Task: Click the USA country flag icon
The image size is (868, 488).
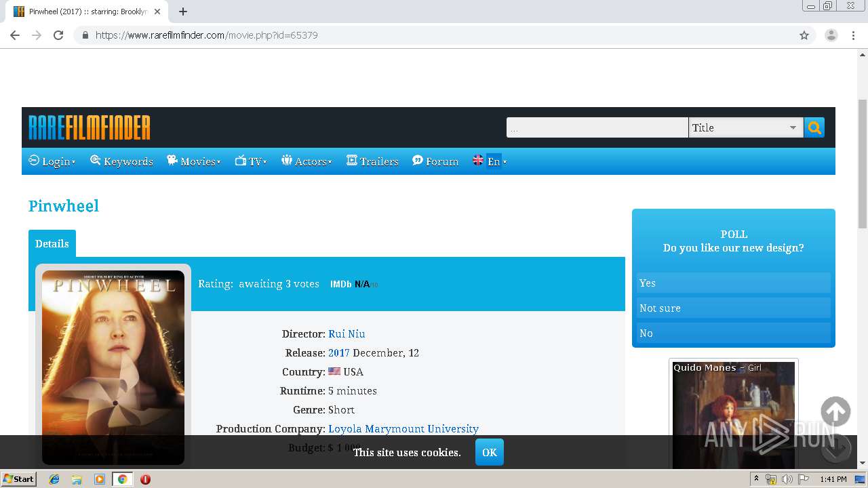Action: (x=334, y=371)
